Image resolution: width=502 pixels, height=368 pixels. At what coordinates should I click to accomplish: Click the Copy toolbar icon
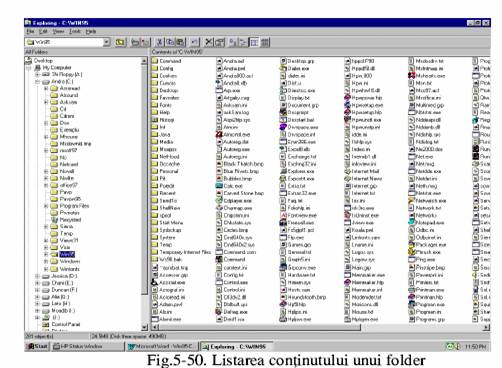pyautogui.click(x=170, y=42)
